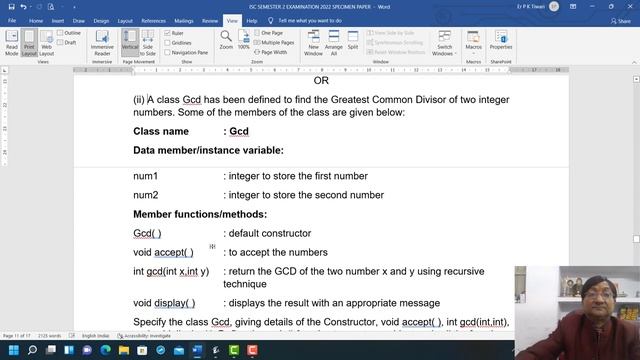Switch to Read Mode view

click(x=11, y=42)
